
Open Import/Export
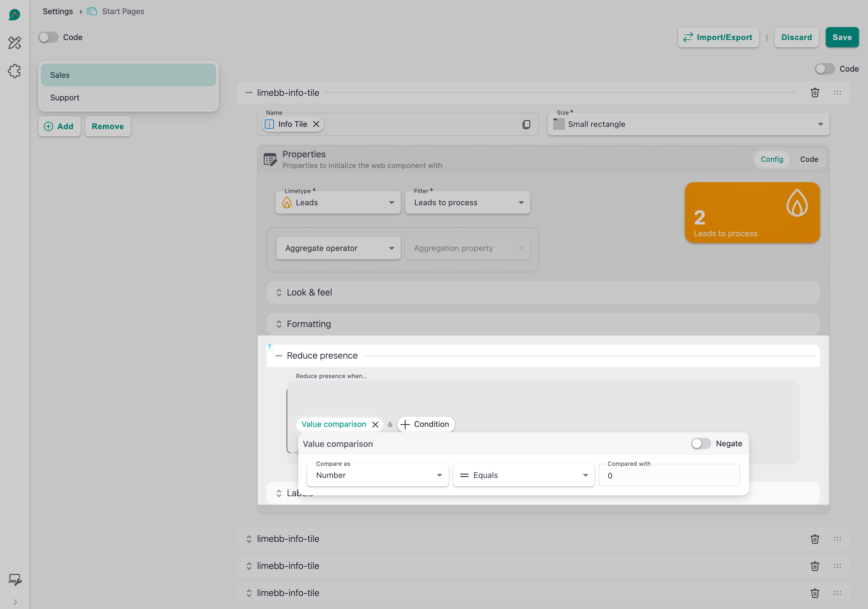tap(718, 37)
